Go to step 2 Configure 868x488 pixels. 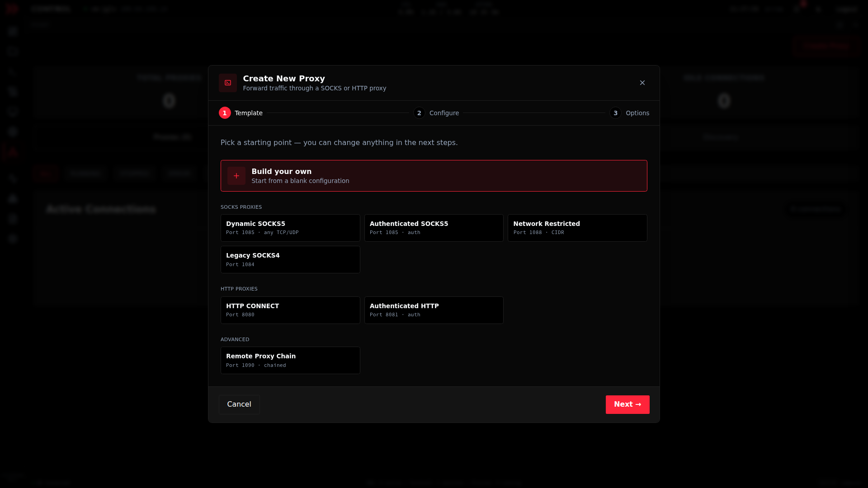(x=436, y=113)
